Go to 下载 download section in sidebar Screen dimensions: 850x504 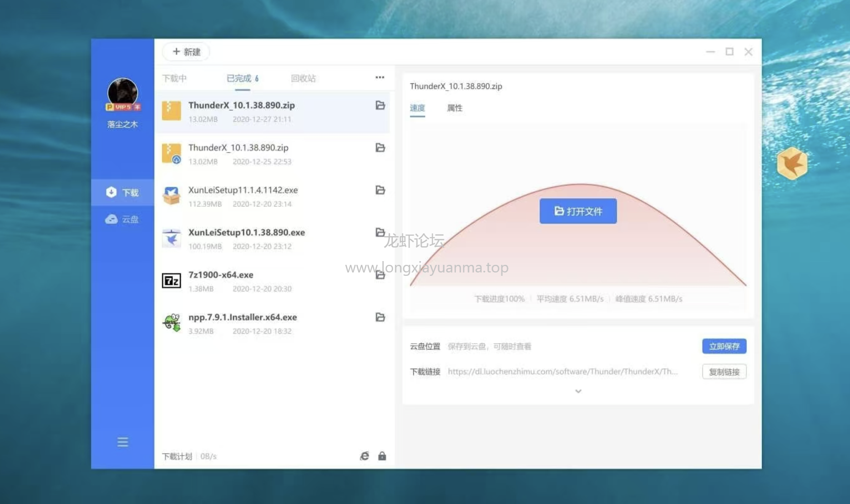pyautogui.click(x=122, y=192)
